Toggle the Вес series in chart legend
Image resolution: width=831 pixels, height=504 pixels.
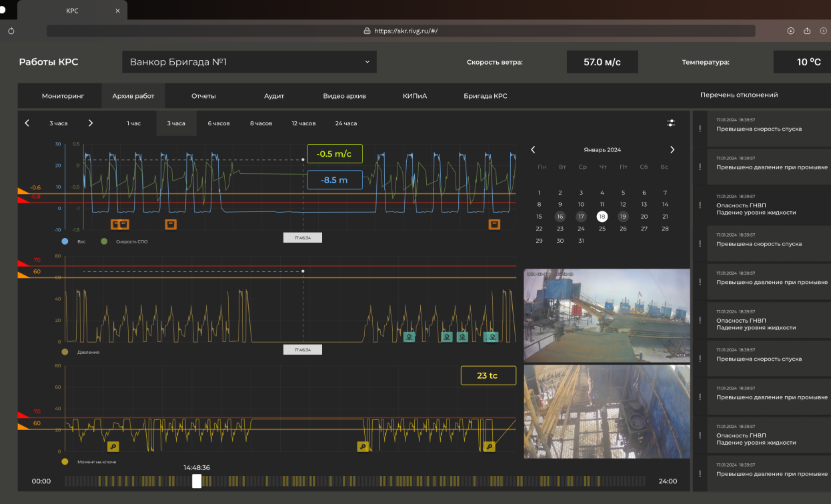(65, 241)
